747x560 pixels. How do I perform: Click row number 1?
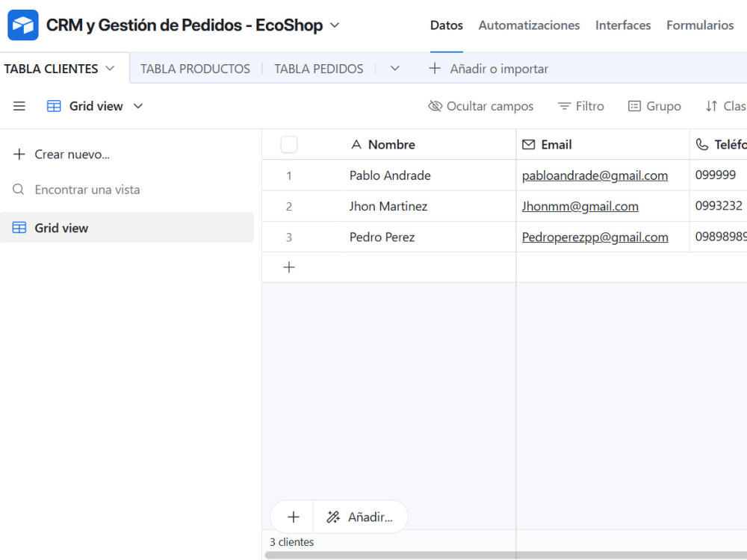pos(288,175)
